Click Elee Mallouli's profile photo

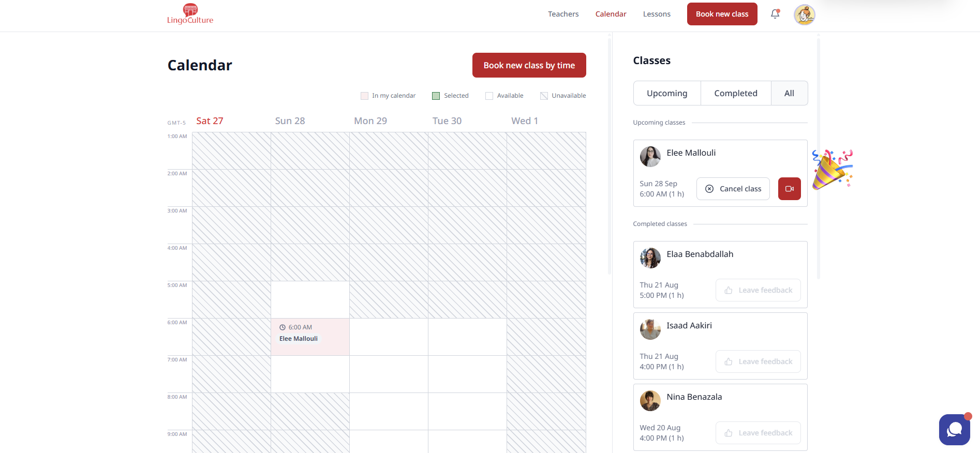pos(650,157)
